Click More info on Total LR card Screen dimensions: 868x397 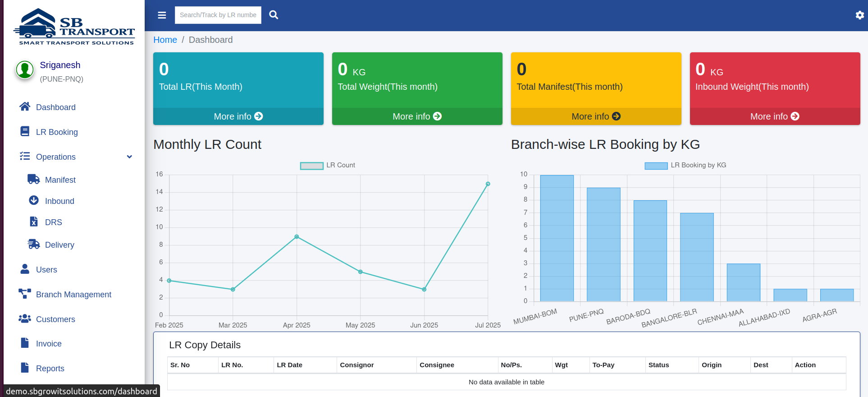(238, 116)
